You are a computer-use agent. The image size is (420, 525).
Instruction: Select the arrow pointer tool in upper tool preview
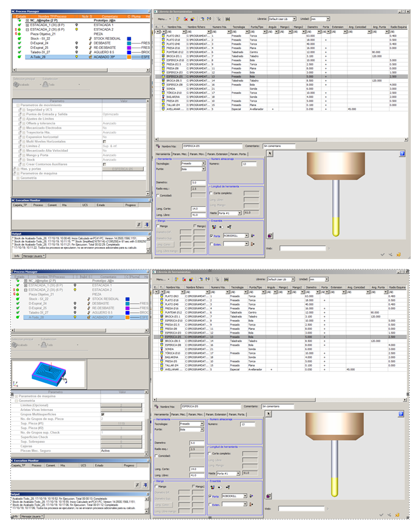(270, 154)
